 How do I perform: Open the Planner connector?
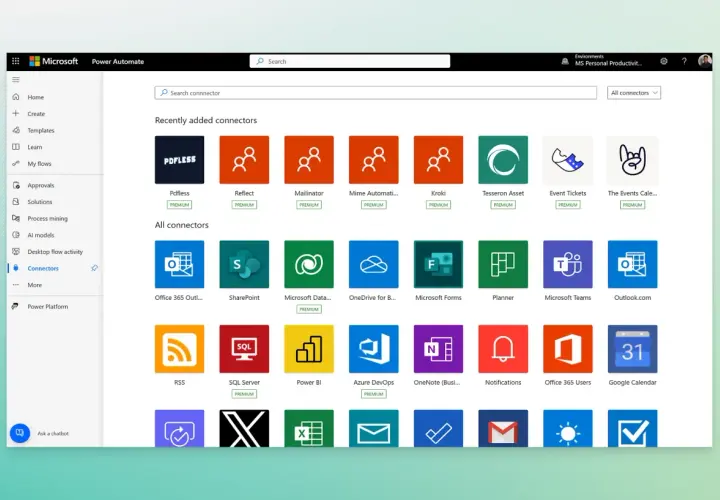pyautogui.click(x=503, y=264)
